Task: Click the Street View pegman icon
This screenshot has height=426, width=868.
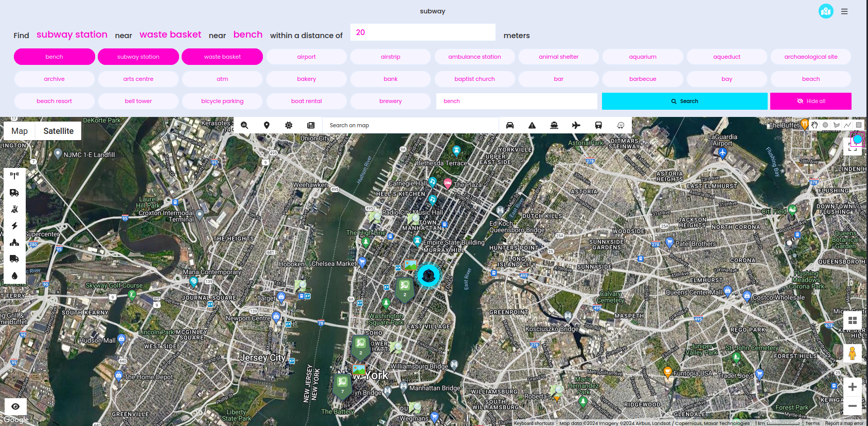Action: (x=853, y=353)
